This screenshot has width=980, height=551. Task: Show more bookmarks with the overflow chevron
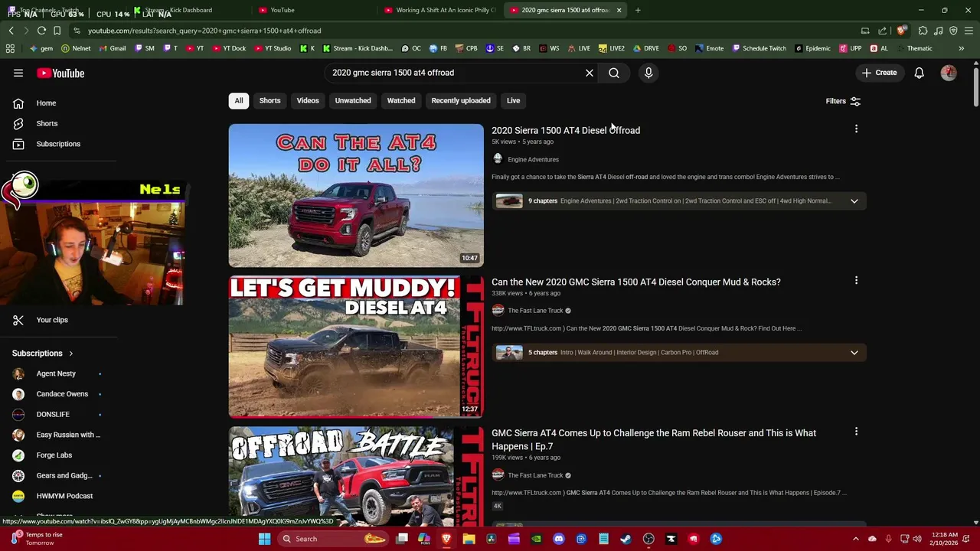point(961,48)
